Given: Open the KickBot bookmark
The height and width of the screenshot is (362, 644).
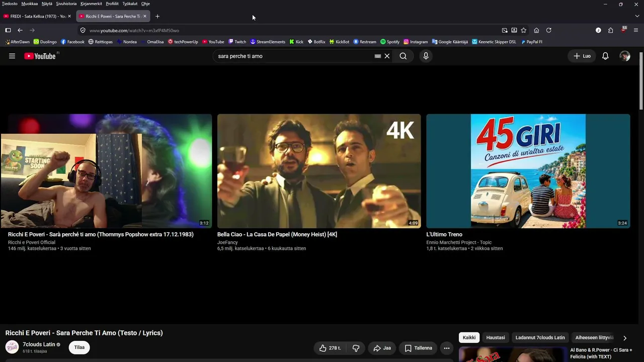Looking at the screenshot, I should (339, 42).
